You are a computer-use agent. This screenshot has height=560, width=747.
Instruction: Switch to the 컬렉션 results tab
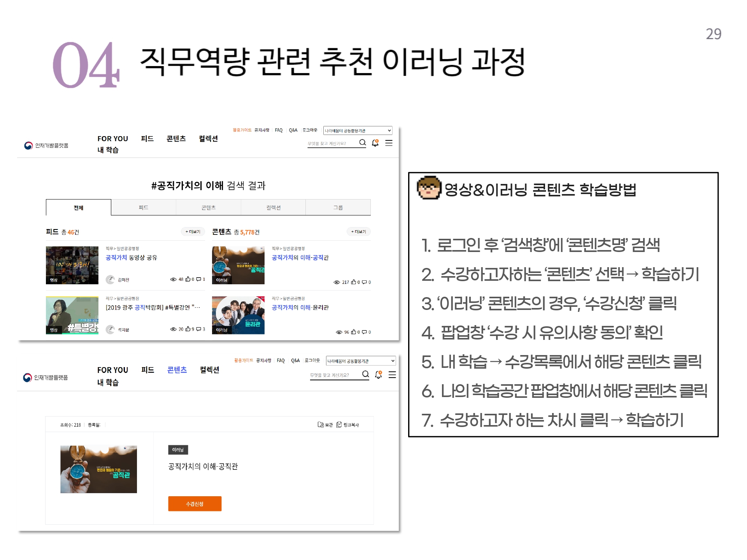(273, 208)
